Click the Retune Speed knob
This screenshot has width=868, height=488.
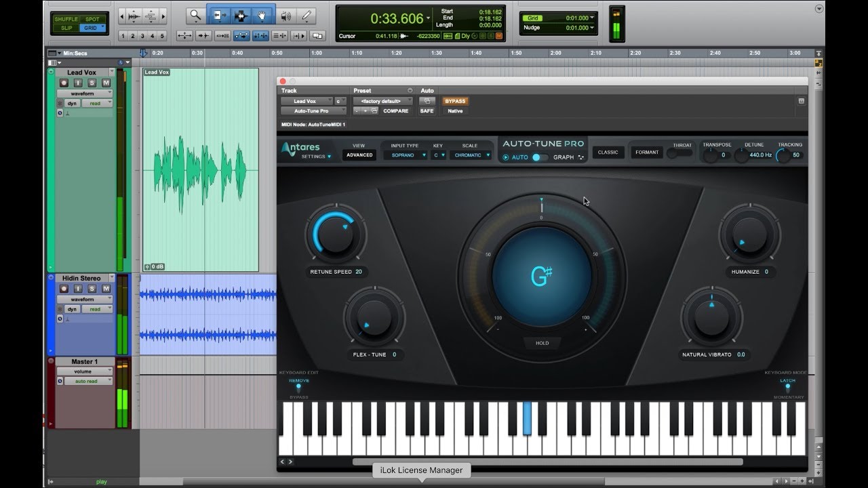pos(336,235)
